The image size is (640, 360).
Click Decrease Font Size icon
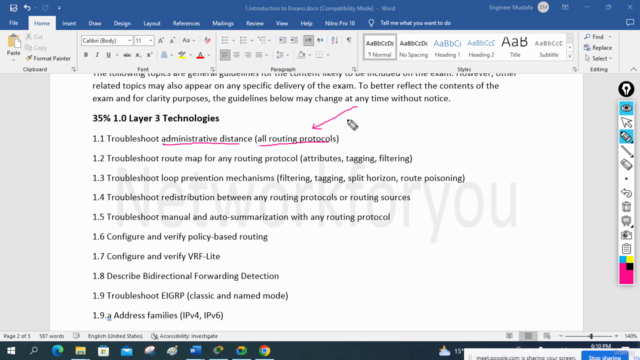point(172,40)
